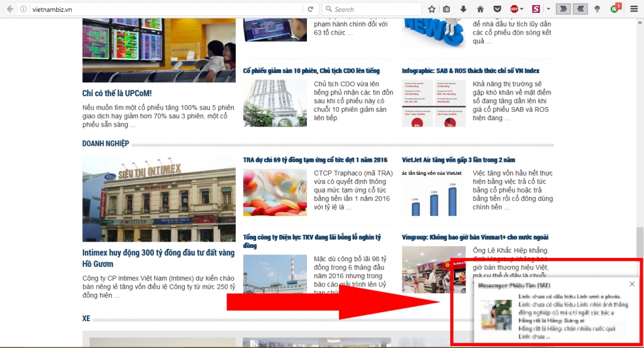
Task: Open article on CDO chairman speaking out
Action: point(311,70)
